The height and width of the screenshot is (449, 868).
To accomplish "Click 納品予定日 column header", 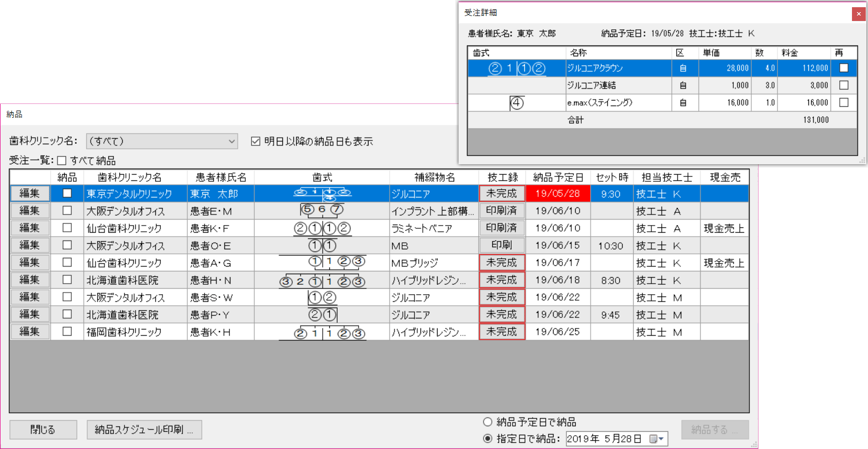I will [x=557, y=177].
